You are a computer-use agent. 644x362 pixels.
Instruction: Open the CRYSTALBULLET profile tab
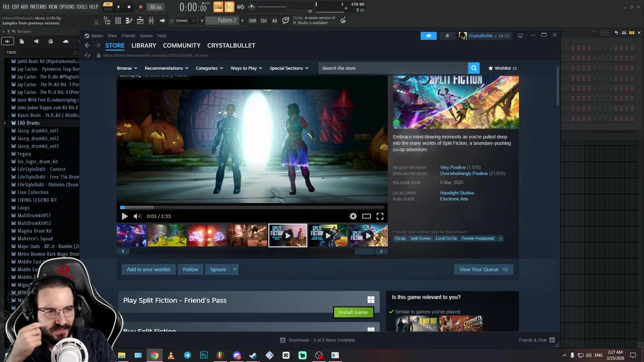click(231, 45)
